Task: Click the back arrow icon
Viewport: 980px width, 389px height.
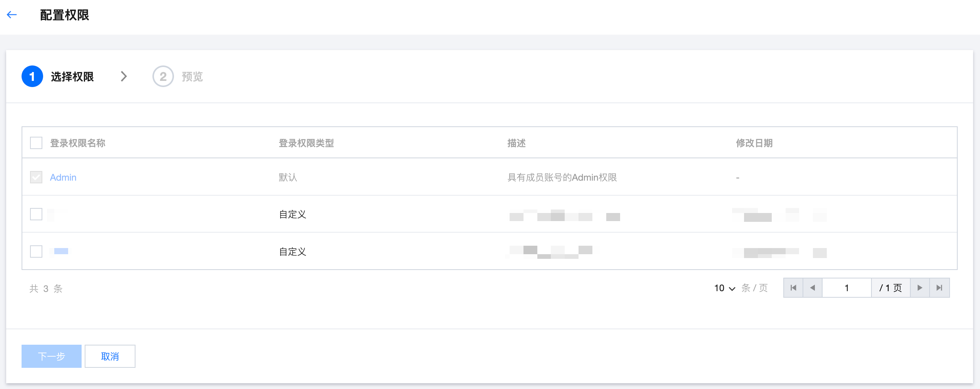Action: [x=12, y=15]
